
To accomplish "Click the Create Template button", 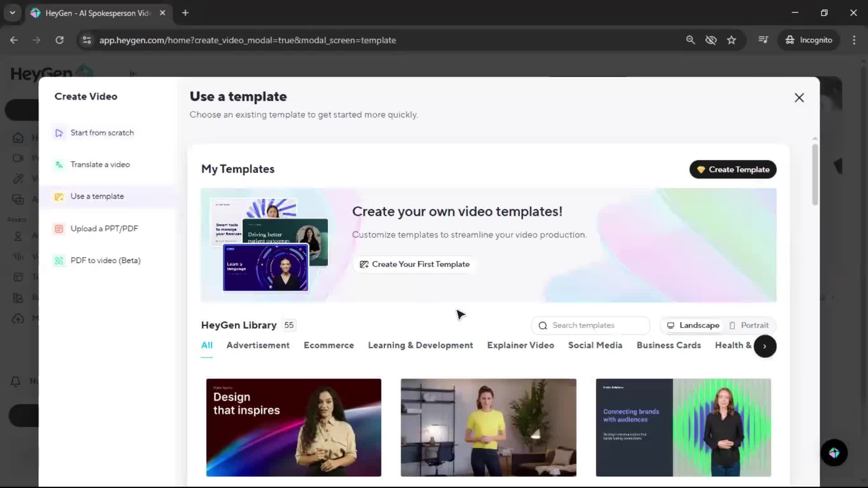I will [732, 169].
